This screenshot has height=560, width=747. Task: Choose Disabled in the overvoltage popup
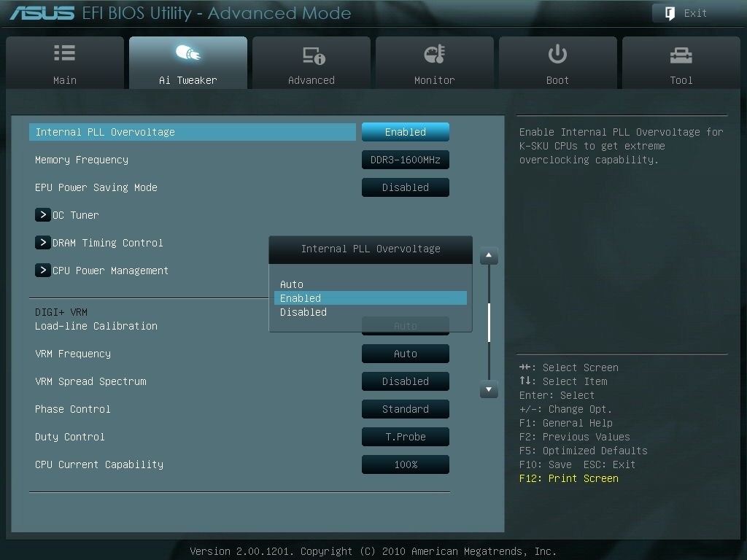[x=370, y=312]
